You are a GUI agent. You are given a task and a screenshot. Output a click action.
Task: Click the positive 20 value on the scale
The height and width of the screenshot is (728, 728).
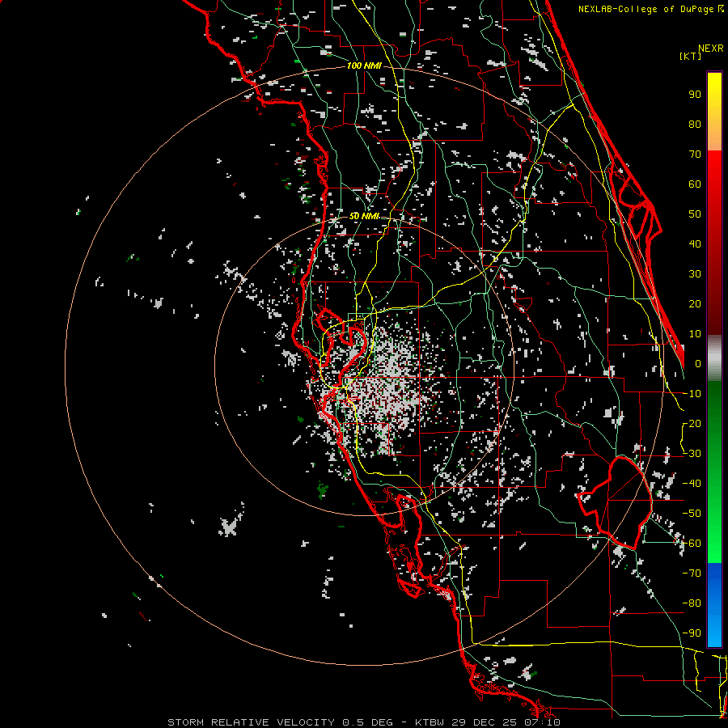coord(695,303)
